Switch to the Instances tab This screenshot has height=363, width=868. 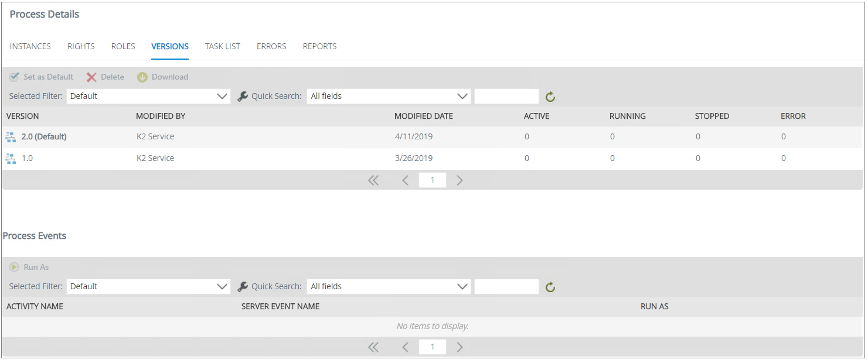click(30, 46)
